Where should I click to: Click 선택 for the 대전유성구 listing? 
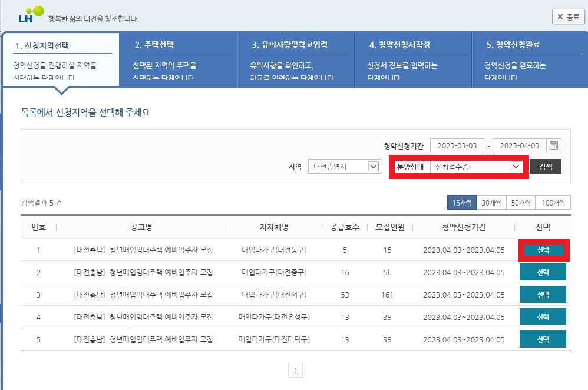click(x=543, y=317)
